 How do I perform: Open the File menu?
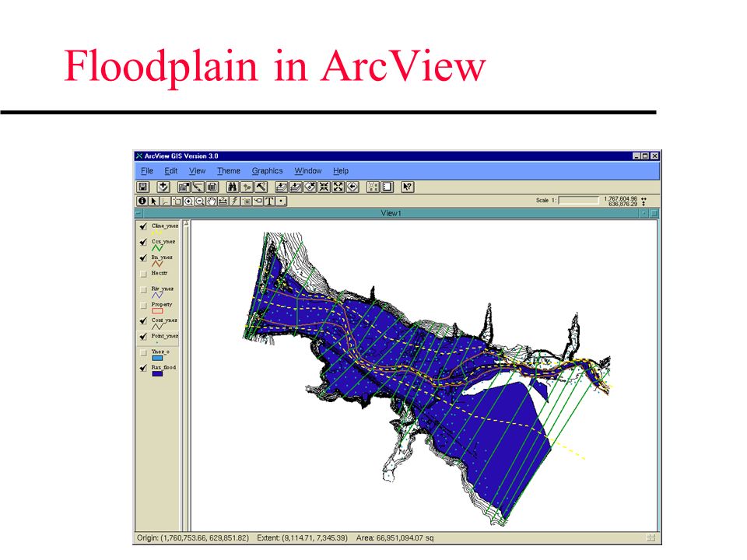147,170
